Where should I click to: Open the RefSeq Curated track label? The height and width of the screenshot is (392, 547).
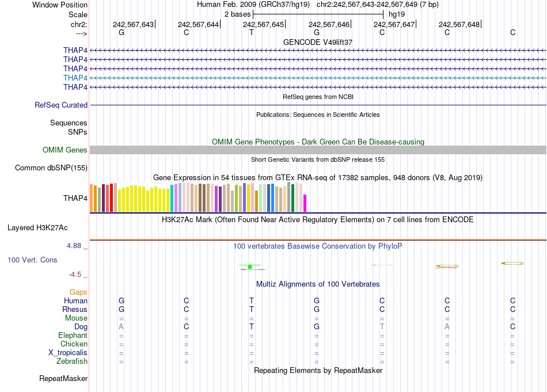61,105
